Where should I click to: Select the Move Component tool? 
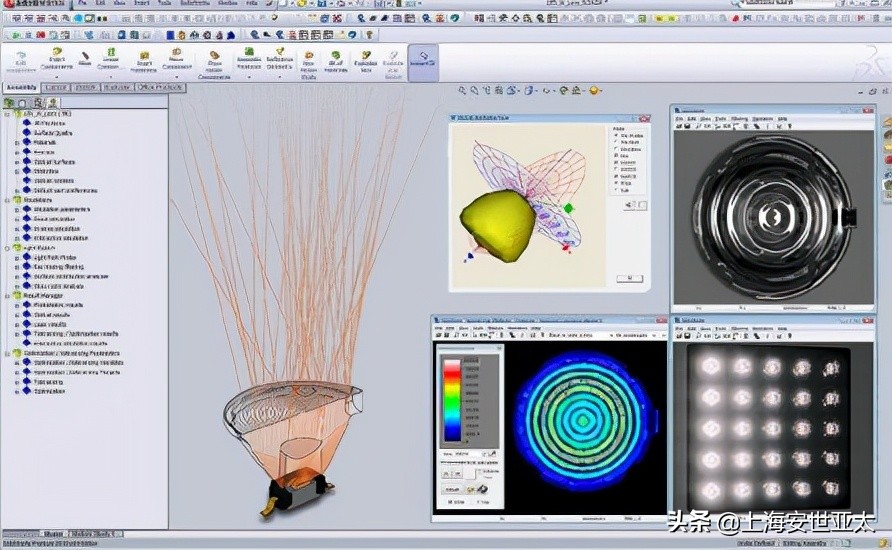177,59
